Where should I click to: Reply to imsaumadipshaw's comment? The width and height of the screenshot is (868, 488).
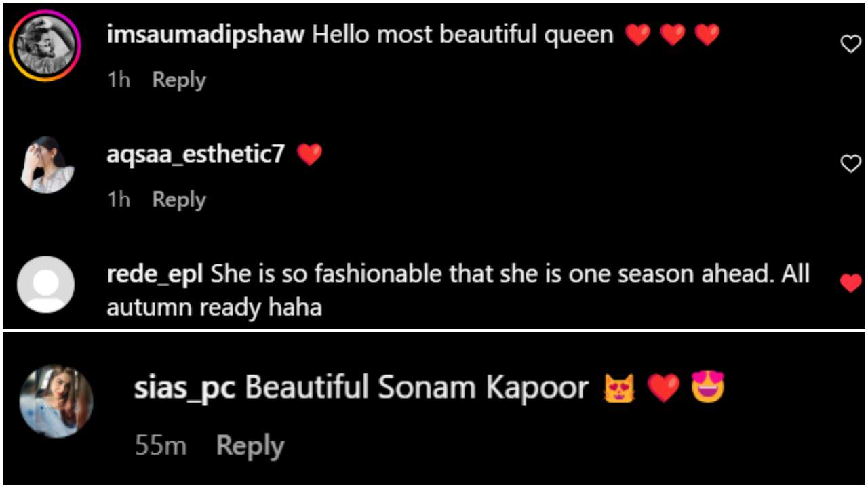pos(179,80)
